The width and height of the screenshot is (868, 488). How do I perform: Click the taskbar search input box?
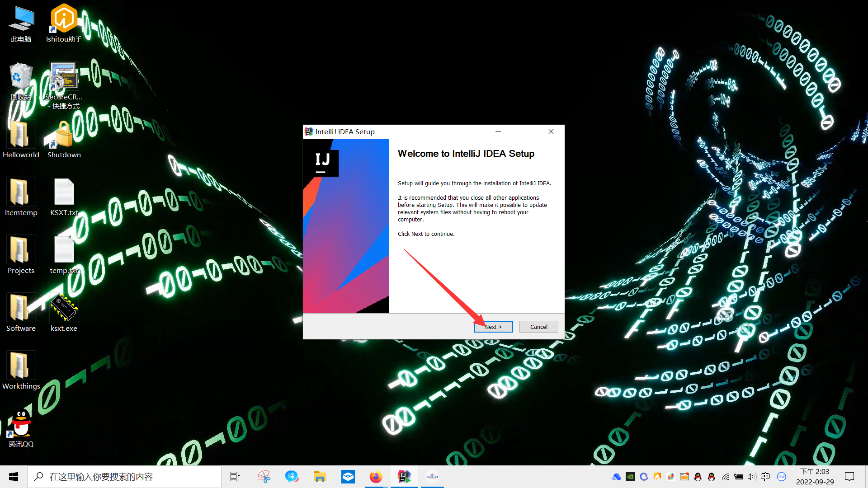[124, 477]
